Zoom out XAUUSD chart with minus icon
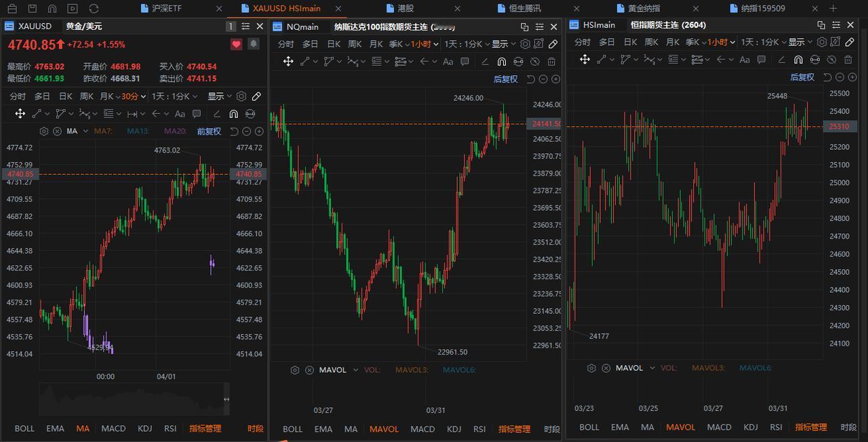This screenshot has width=868, height=442. [x=247, y=132]
